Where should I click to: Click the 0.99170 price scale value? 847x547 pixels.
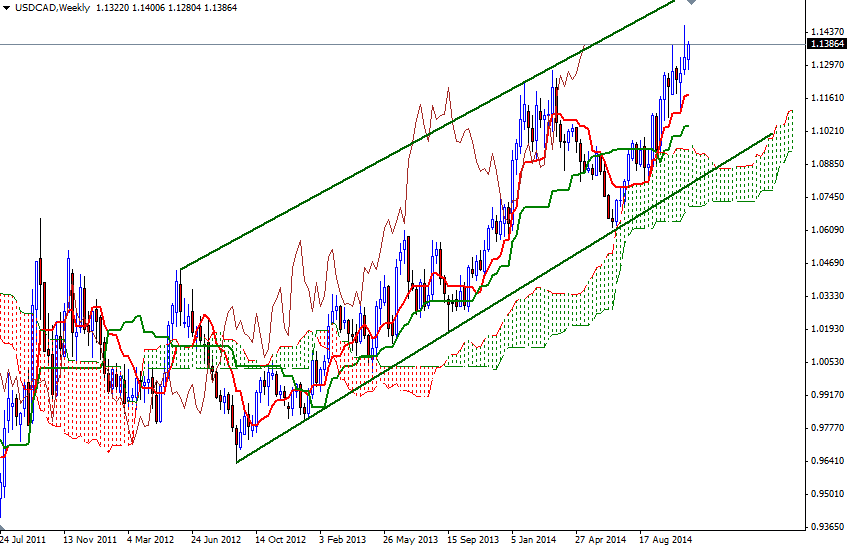pos(827,395)
